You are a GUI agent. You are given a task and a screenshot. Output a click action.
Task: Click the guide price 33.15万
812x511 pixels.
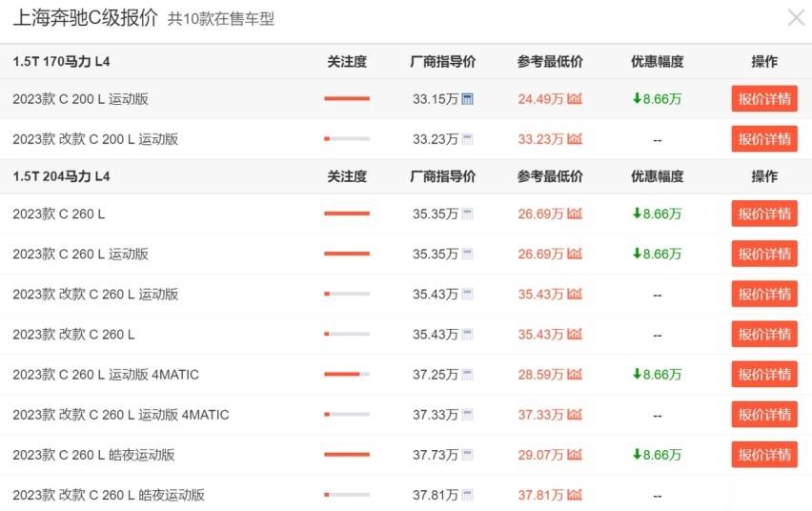(436, 99)
